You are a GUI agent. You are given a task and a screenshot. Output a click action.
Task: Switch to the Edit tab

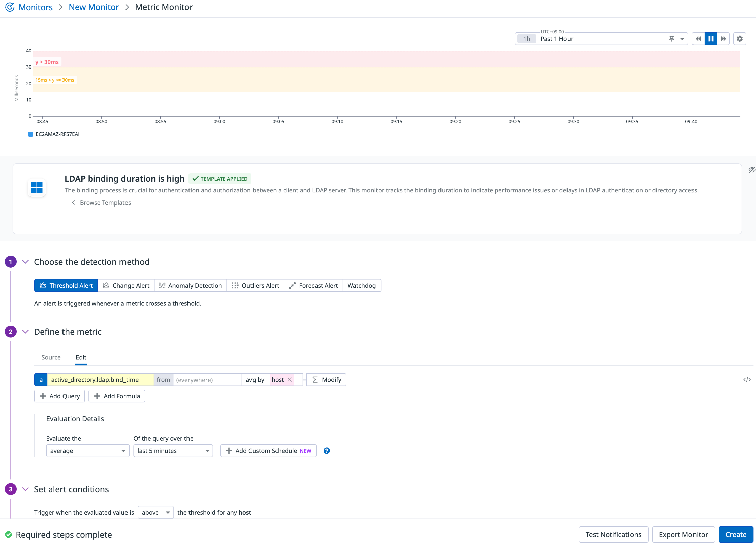click(81, 357)
